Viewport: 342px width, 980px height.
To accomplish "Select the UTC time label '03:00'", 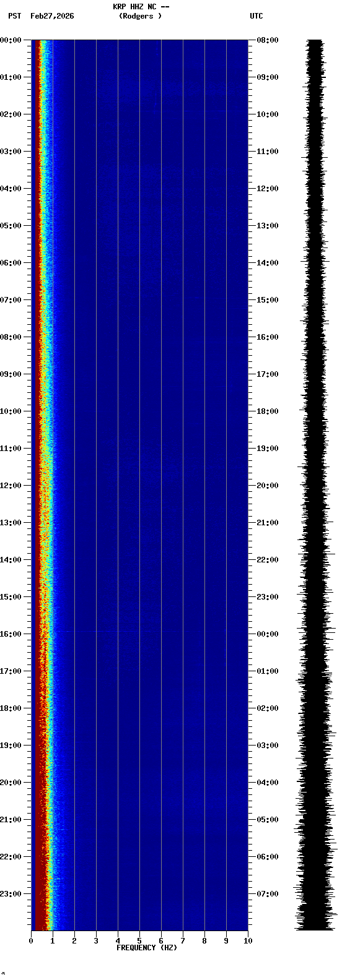I will click(x=268, y=746).
